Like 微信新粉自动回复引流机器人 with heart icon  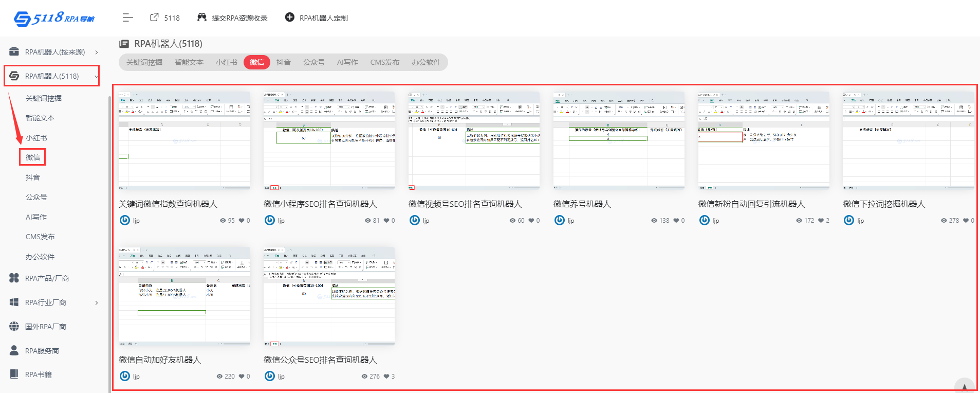[x=821, y=221]
